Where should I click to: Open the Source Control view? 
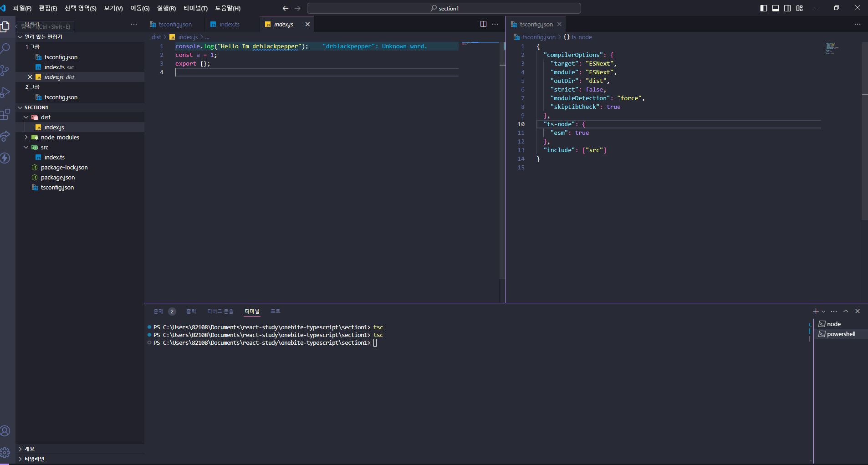point(5,70)
